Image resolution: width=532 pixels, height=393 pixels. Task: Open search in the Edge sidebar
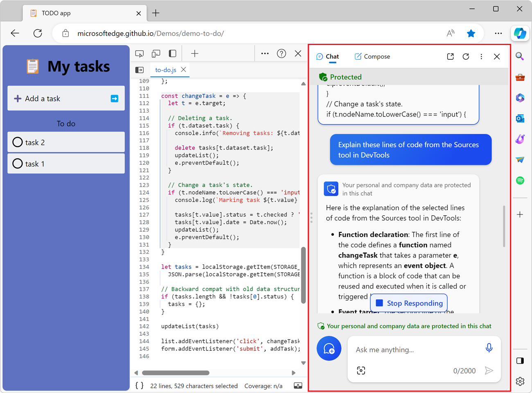click(x=520, y=56)
